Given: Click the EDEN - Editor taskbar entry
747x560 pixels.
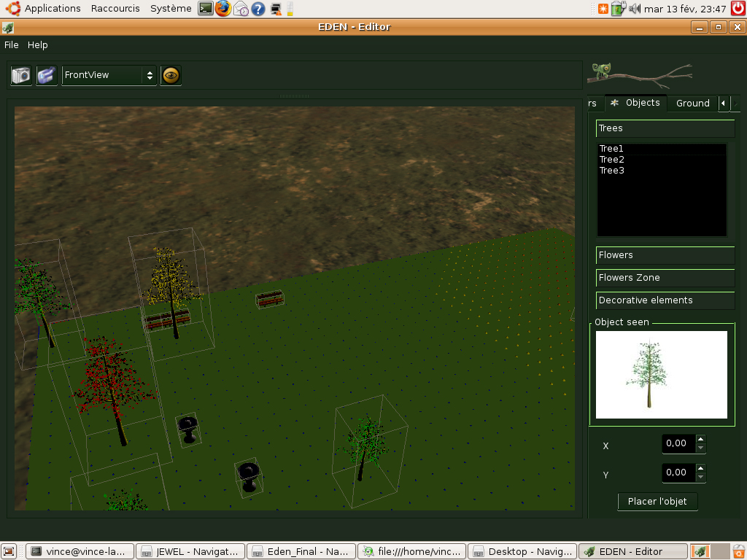Looking at the screenshot, I should 633,551.
